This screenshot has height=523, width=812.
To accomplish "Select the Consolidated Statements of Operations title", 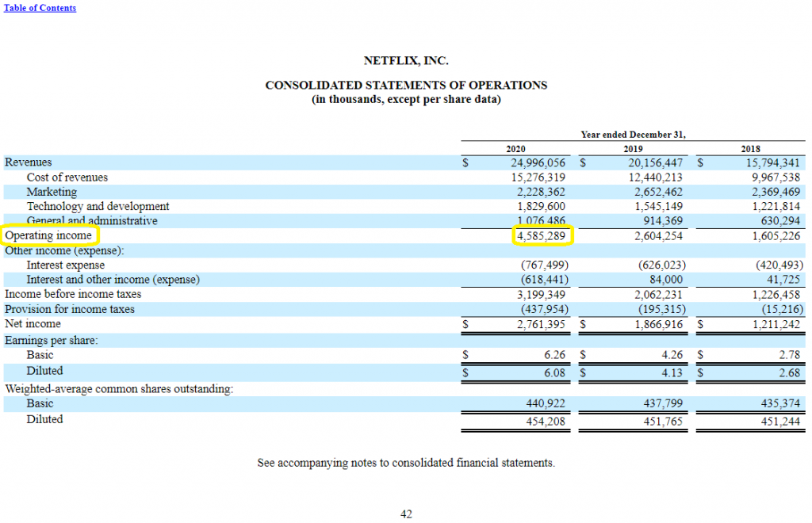I will pyautogui.click(x=406, y=85).
